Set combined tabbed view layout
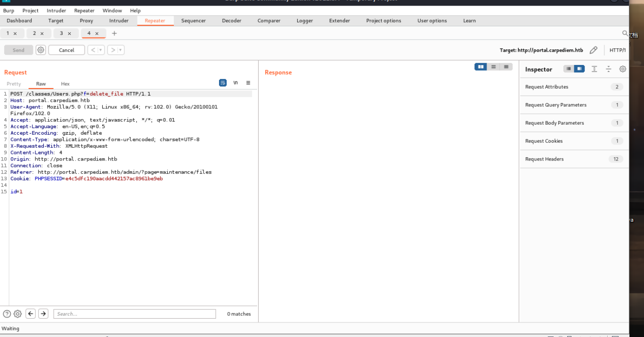644x337 pixels. point(506,67)
